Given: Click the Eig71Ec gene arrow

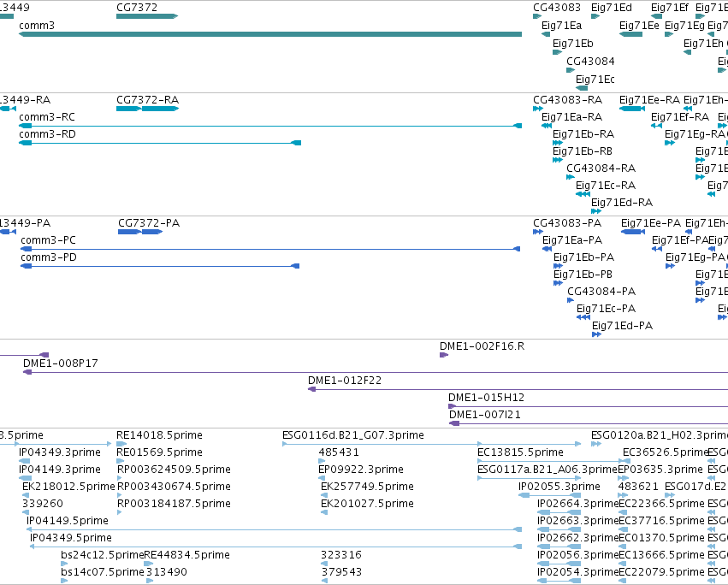Looking at the screenshot, I should [x=582, y=88].
